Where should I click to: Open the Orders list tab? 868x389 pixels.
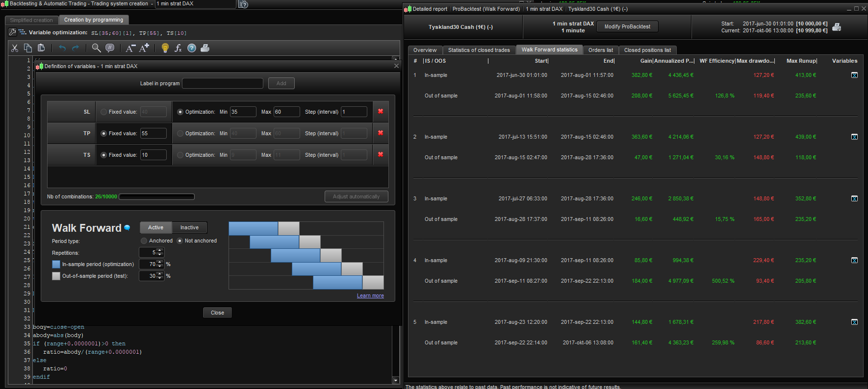pyautogui.click(x=601, y=50)
